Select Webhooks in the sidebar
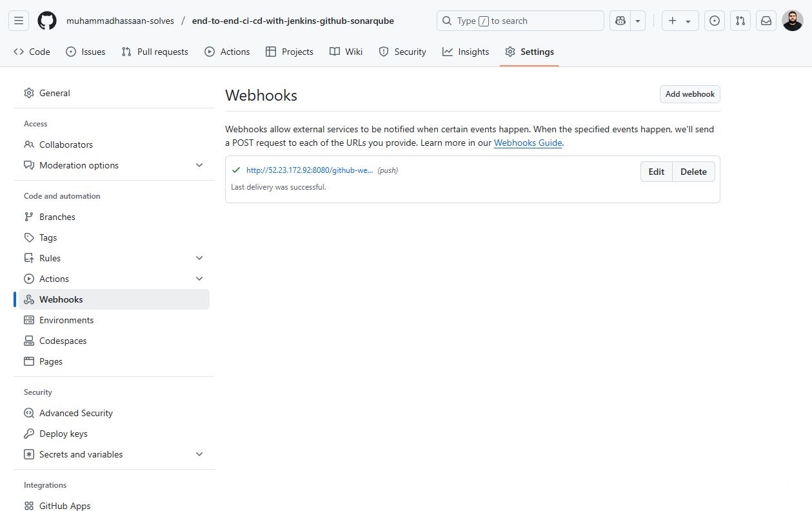Image resolution: width=812 pixels, height=511 pixels. (114, 299)
